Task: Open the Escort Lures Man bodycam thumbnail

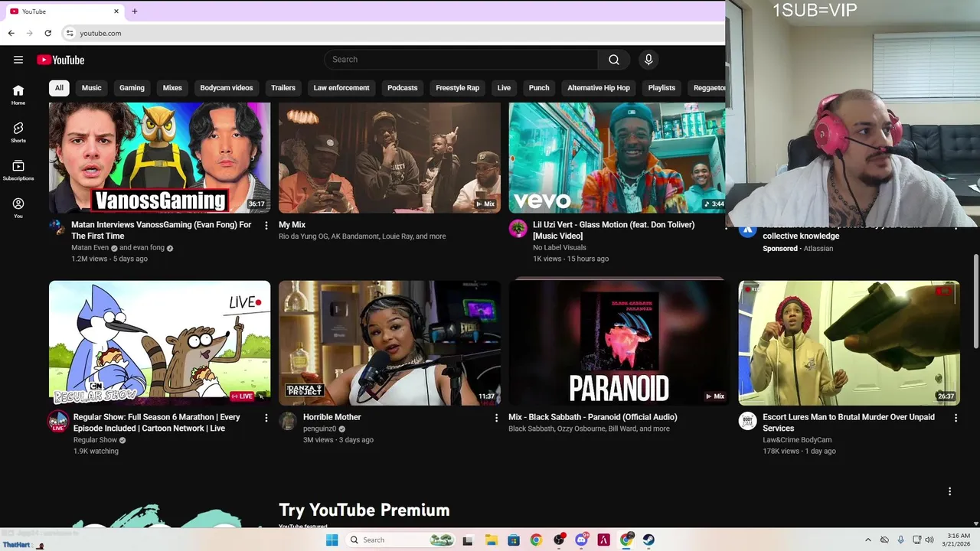Action: [849, 343]
